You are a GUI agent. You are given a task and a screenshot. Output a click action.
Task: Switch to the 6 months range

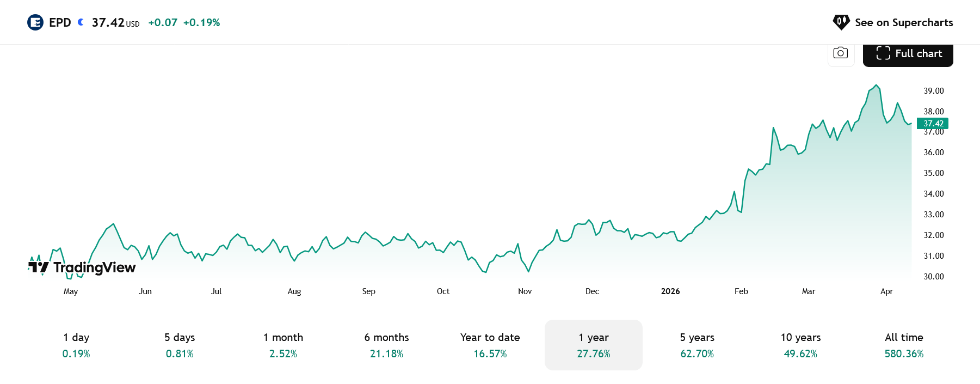click(x=386, y=345)
